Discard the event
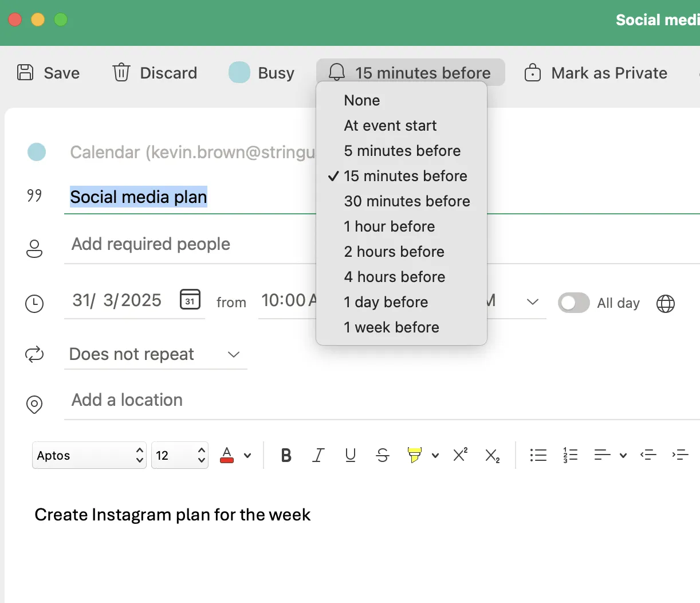 click(155, 73)
